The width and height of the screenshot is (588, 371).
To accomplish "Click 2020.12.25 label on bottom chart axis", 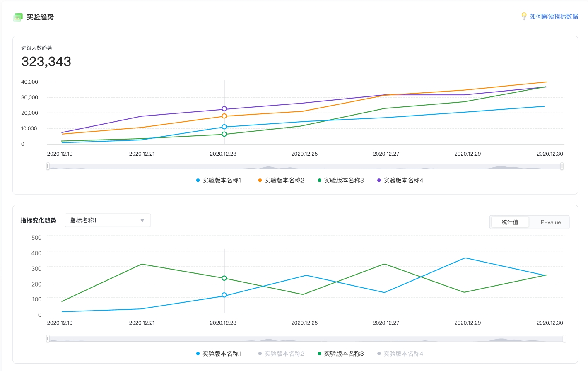I will pyautogui.click(x=304, y=323).
